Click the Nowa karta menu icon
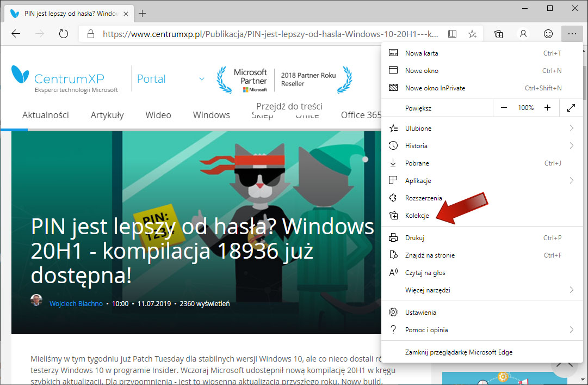588x385 pixels. coord(393,53)
